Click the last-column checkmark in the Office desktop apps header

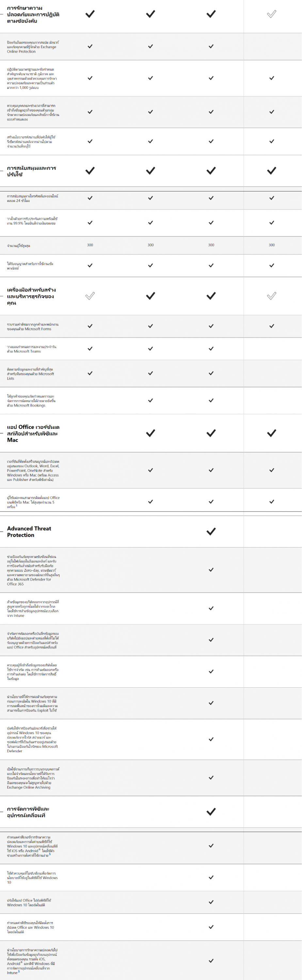point(272,433)
